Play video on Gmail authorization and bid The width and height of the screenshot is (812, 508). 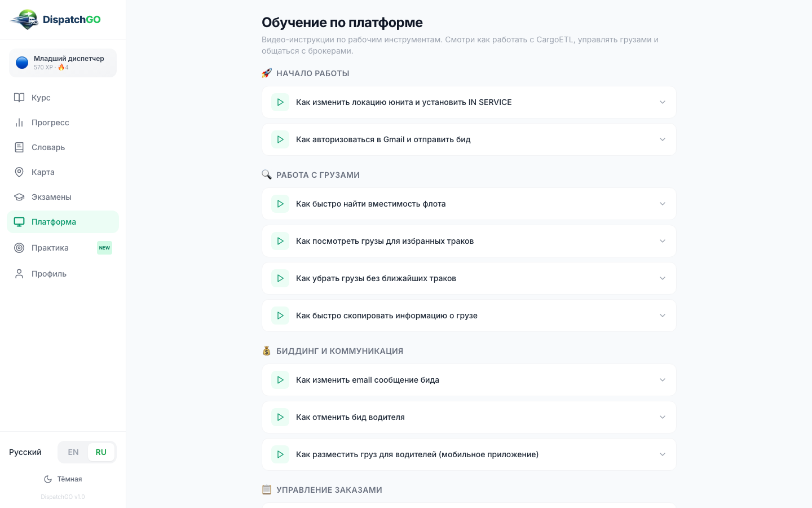pos(280,139)
